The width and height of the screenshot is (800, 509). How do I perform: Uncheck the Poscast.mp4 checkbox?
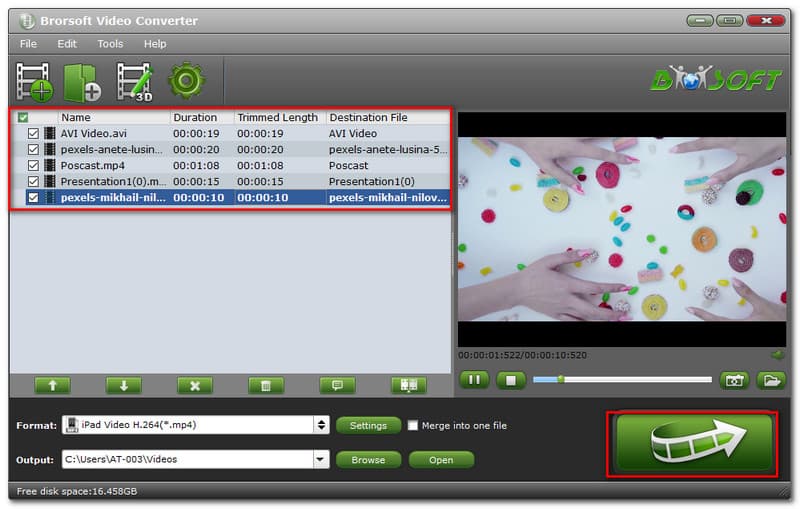34,165
